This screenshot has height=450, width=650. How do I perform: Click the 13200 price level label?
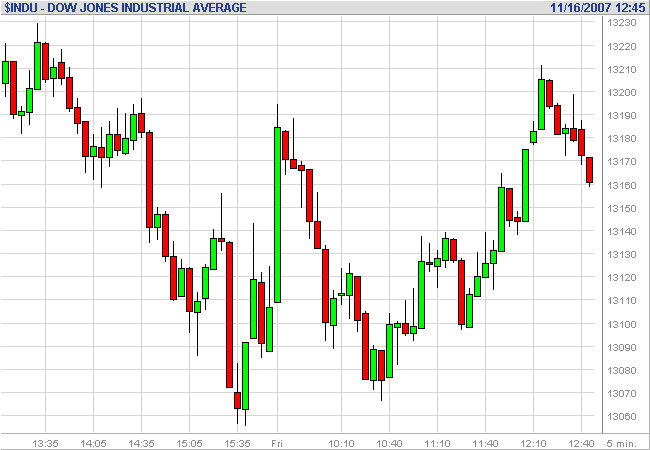point(621,92)
